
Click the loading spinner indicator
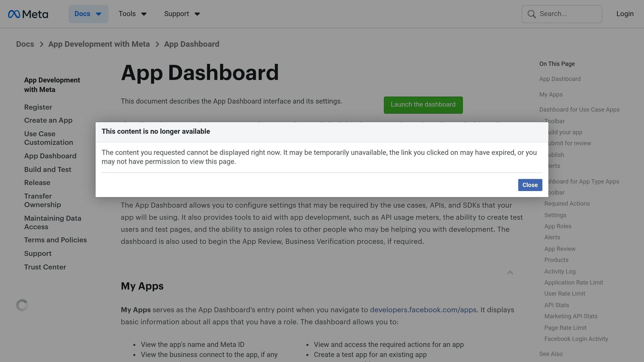[x=22, y=305]
